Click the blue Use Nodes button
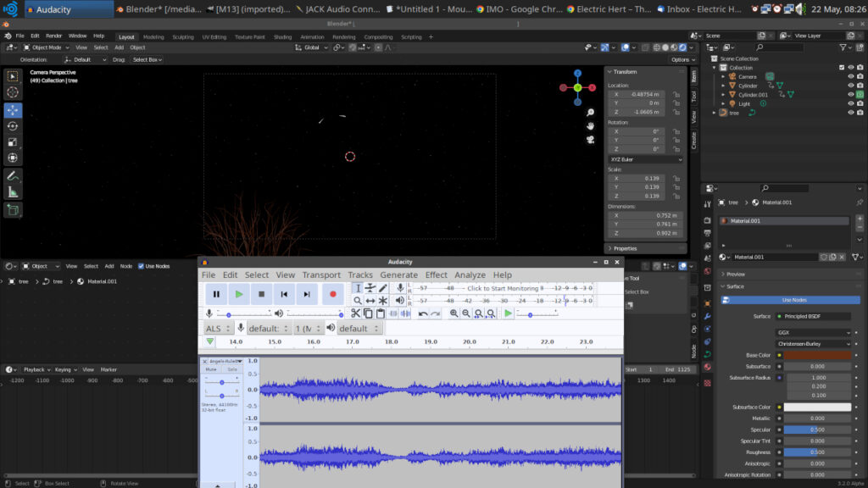The image size is (868, 488). point(791,300)
